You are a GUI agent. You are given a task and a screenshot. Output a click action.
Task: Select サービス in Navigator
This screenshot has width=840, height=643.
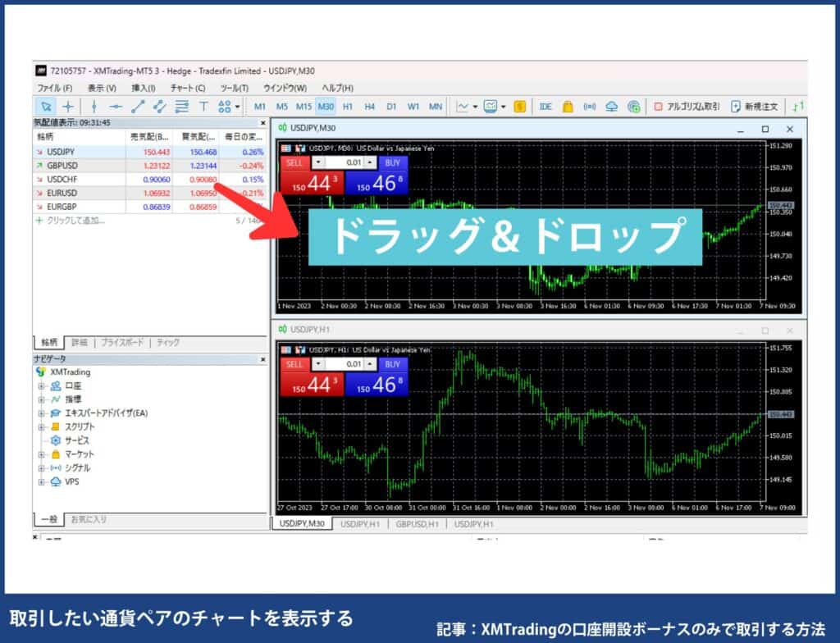(x=76, y=440)
